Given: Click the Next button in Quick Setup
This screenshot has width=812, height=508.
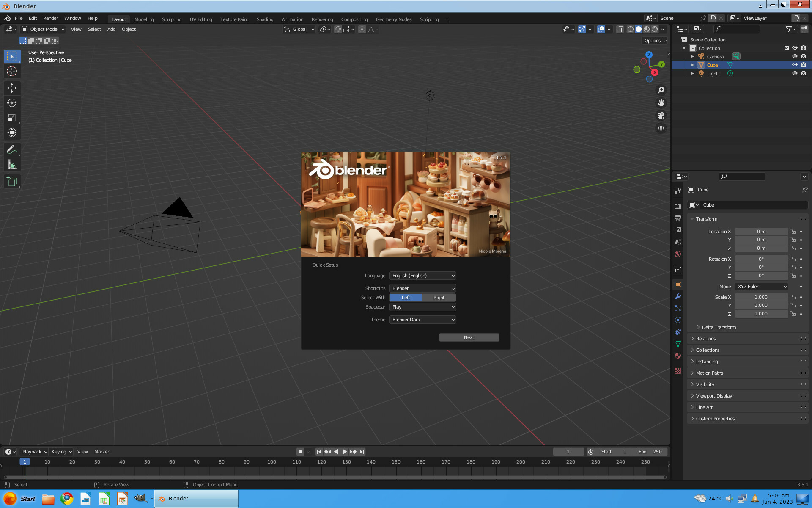Looking at the screenshot, I should pos(469,337).
